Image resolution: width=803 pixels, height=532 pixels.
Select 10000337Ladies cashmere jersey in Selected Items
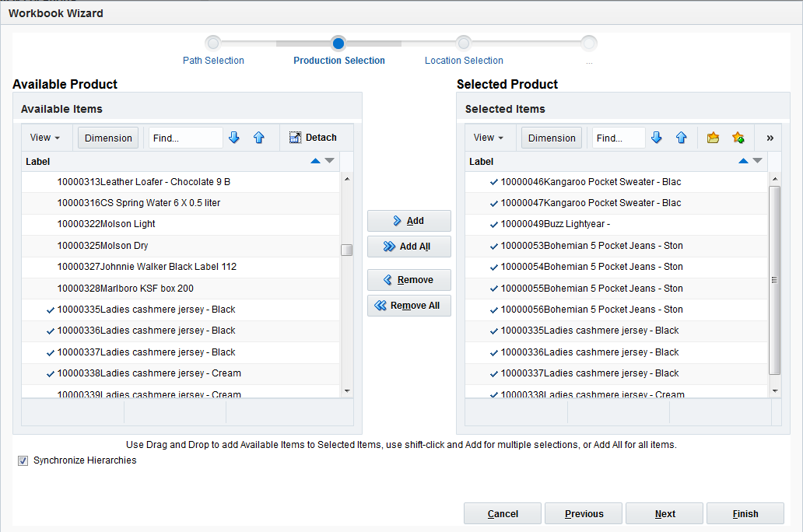point(616,373)
